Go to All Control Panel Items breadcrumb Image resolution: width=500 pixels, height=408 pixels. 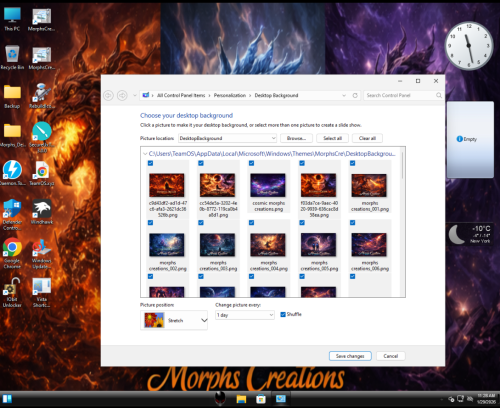181,95
